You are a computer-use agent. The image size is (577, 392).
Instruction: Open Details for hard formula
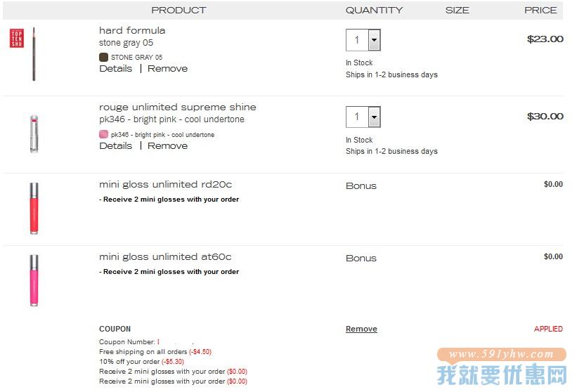[115, 68]
